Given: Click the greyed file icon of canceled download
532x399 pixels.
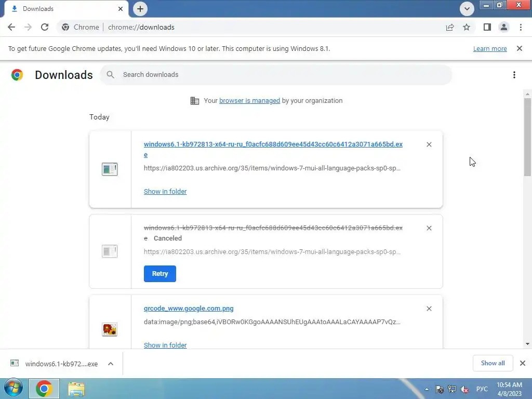Looking at the screenshot, I should 110,251.
